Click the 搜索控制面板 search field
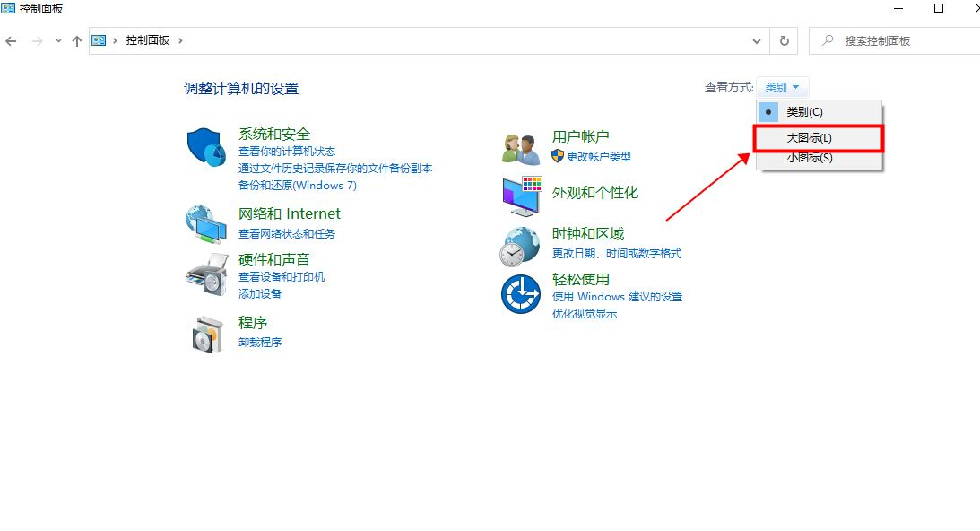 pyautogui.click(x=895, y=40)
